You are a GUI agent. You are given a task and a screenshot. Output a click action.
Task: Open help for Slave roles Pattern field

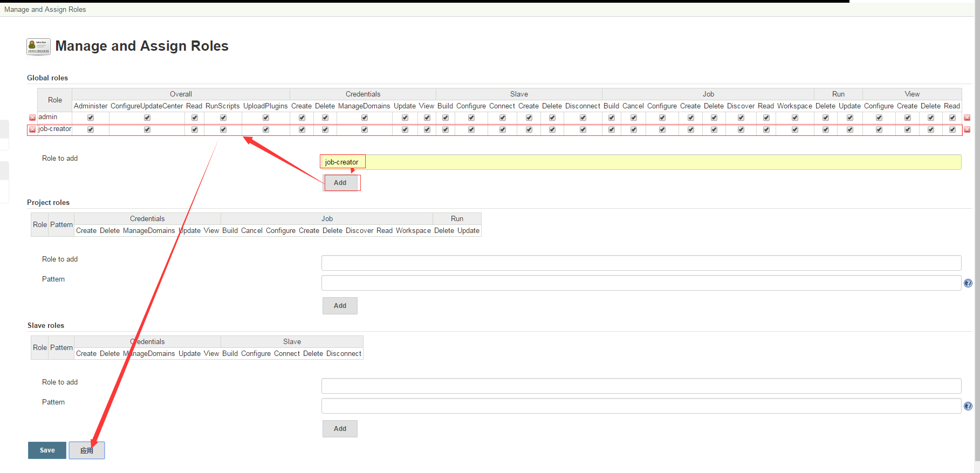pyautogui.click(x=968, y=406)
